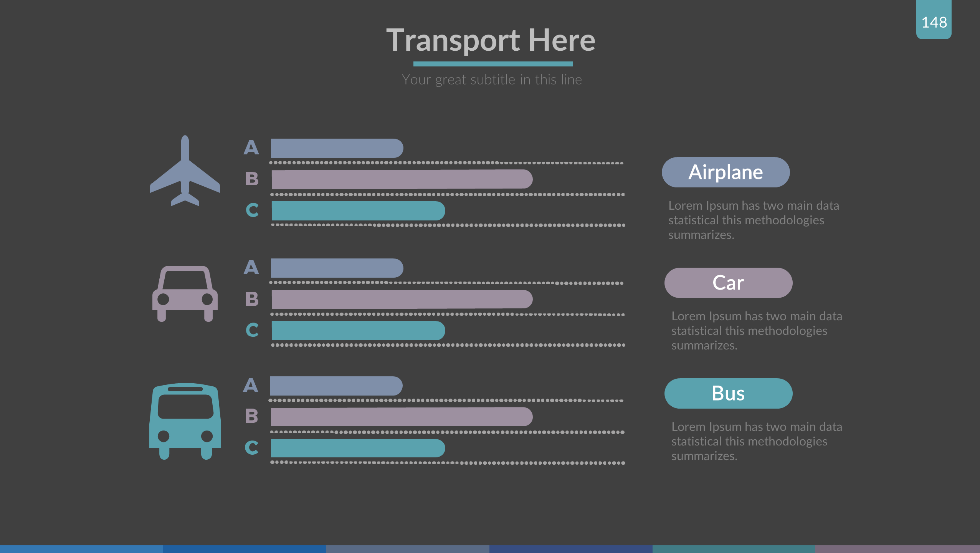
Task: Click the Transport Here title
Action: tap(491, 40)
